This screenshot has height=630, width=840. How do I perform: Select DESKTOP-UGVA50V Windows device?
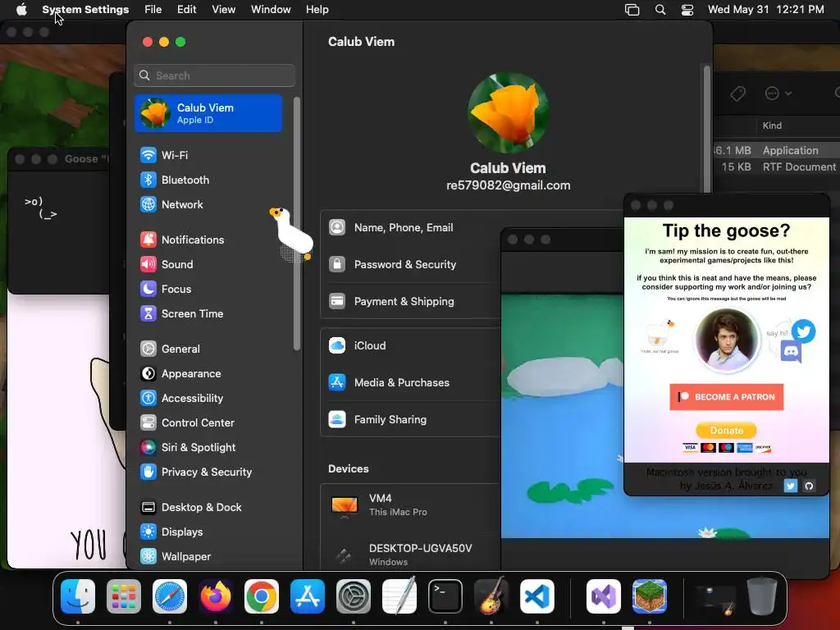coord(410,555)
